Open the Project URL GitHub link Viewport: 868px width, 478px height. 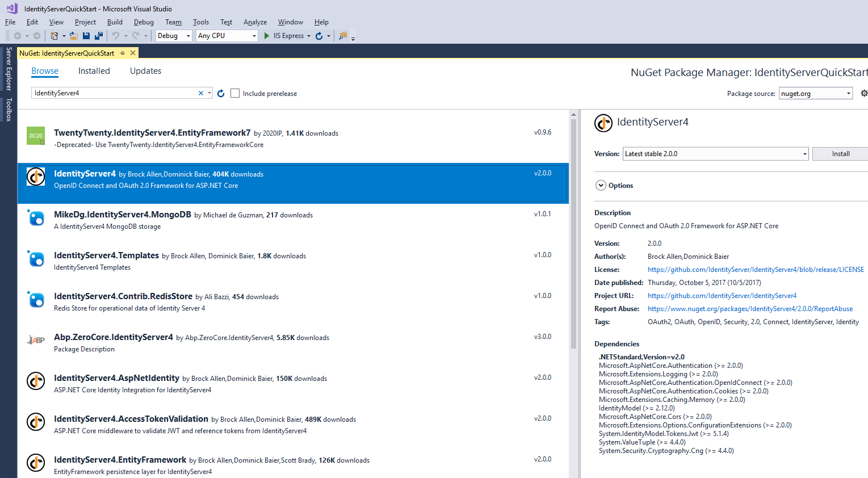pyautogui.click(x=722, y=296)
